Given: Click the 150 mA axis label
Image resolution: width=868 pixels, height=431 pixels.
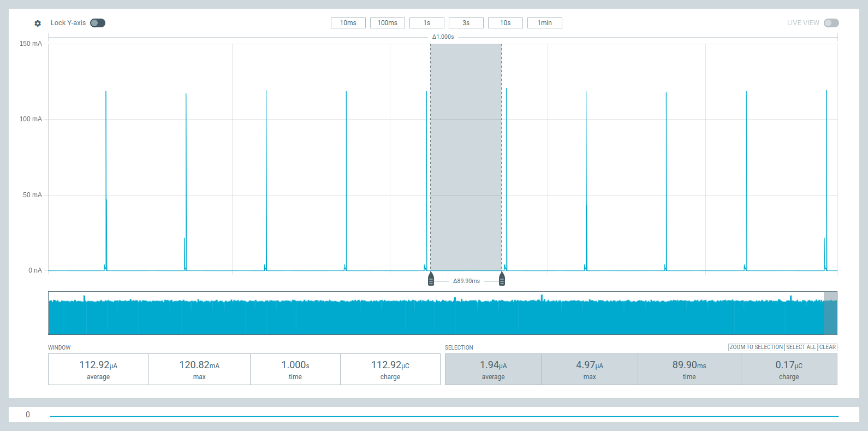Looking at the screenshot, I should coord(31,44).
